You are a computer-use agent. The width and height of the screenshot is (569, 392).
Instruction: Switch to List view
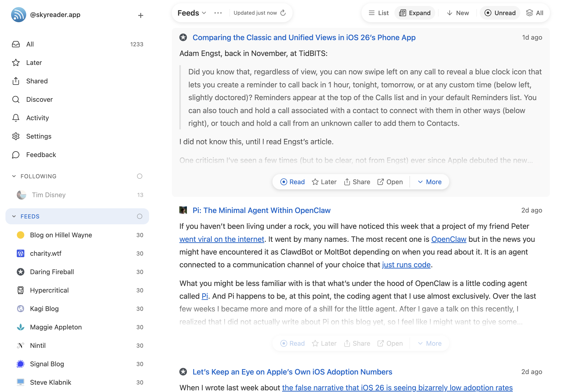(x=379, y=13)
